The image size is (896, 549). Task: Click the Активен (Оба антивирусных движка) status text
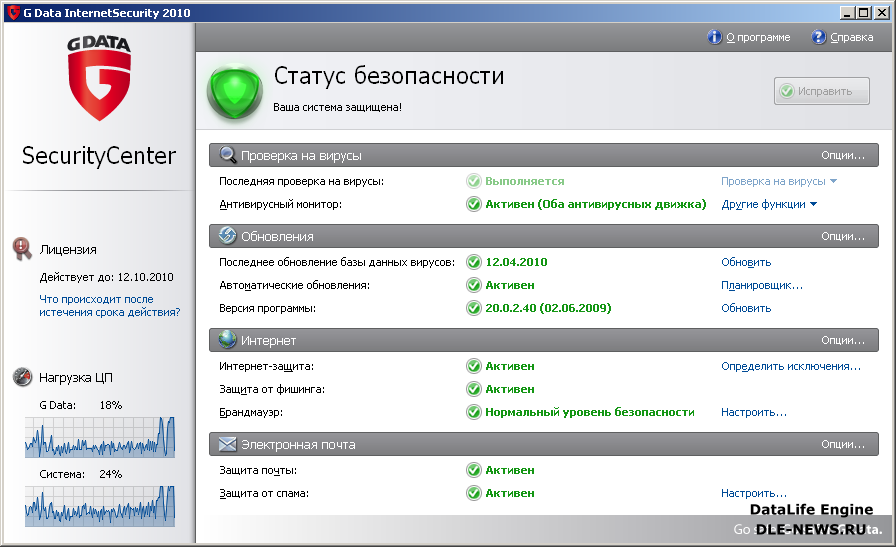click(x=595, y=204)
